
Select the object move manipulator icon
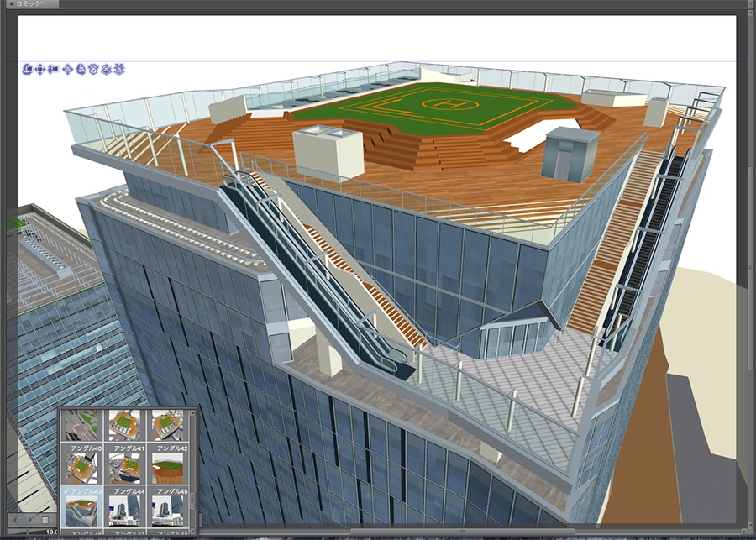tap(68, 70)
